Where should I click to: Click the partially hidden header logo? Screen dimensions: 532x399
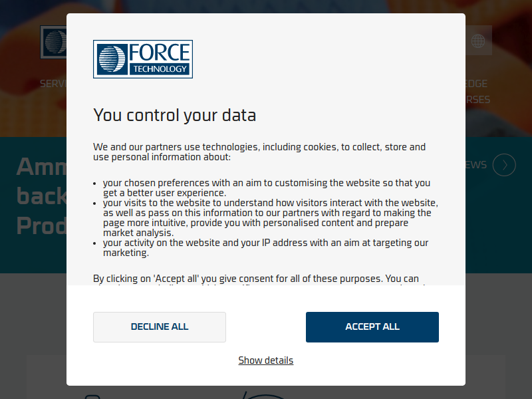coord(53,42)
